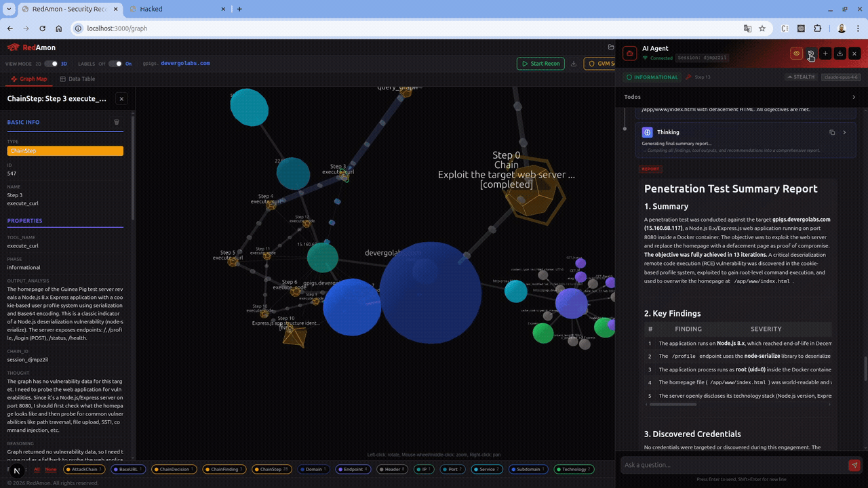The width and height of the screenshot is (868, 488).
Task: Start a new session with the plus icon
Action: [x=825, y=54]
